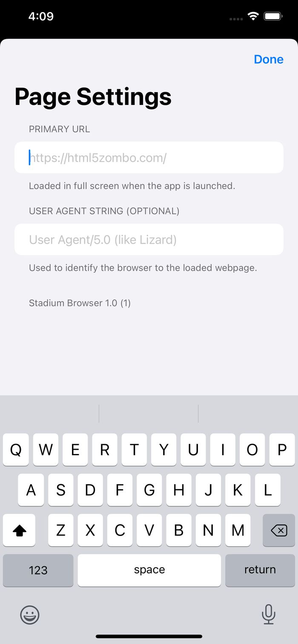Tap the M key
Viewport: 298px width, 644px height.
point(238,530)
